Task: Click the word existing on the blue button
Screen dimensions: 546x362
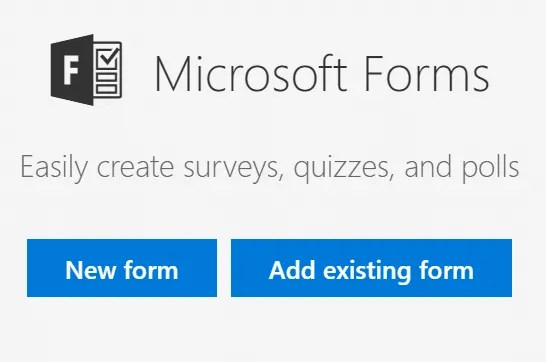Action: pos(367,270)
